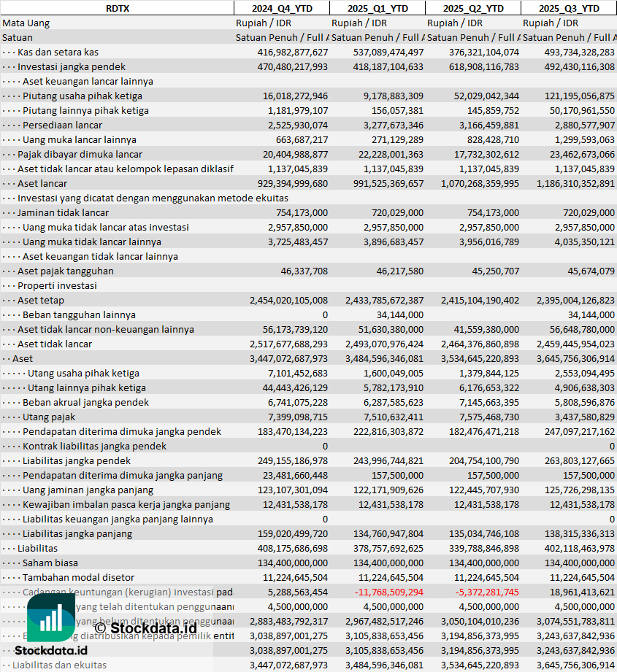This screenshot has height=672, width=617.
Task: Select 'Uang muka lancar lainnya' label
Action: (80, 139)
